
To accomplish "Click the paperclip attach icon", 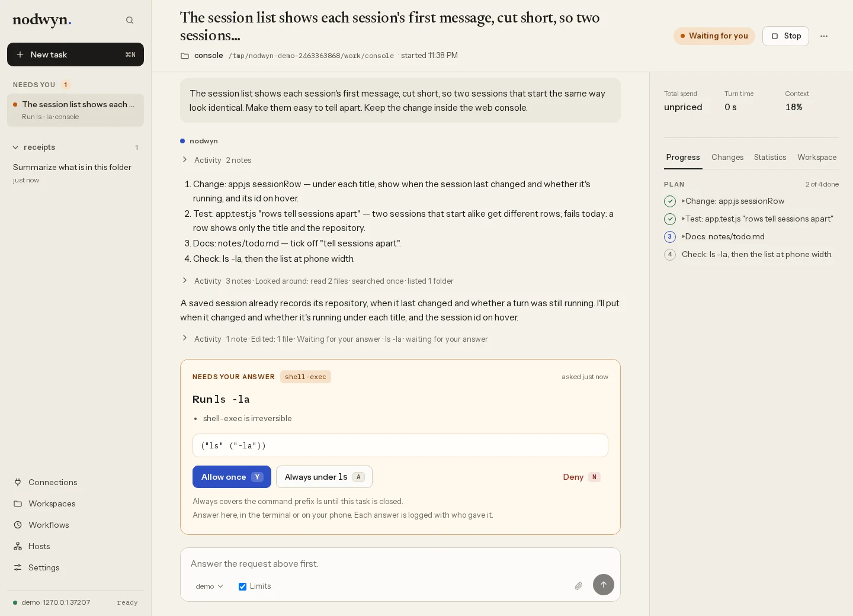I will [x=578, y=586].
